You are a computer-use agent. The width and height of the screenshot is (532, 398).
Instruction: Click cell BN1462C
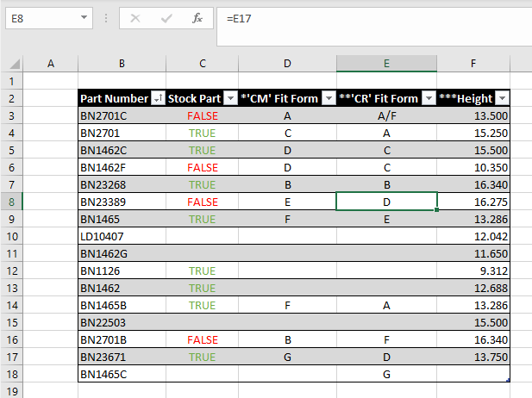(x=122, y=150)
